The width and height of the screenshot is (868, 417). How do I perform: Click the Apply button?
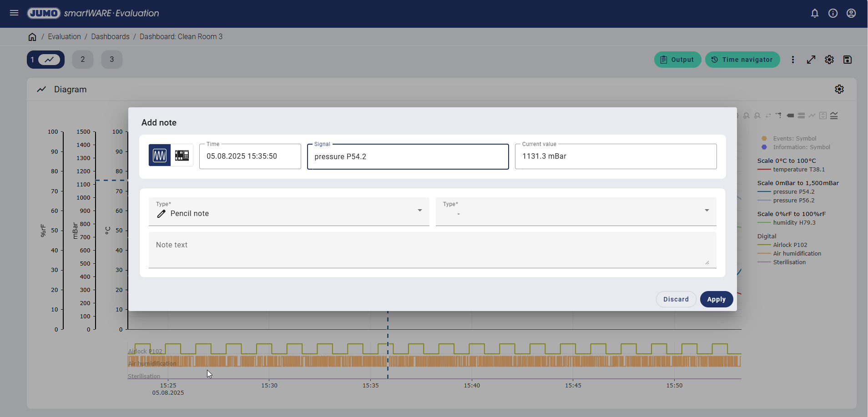(x=716, y=299)
